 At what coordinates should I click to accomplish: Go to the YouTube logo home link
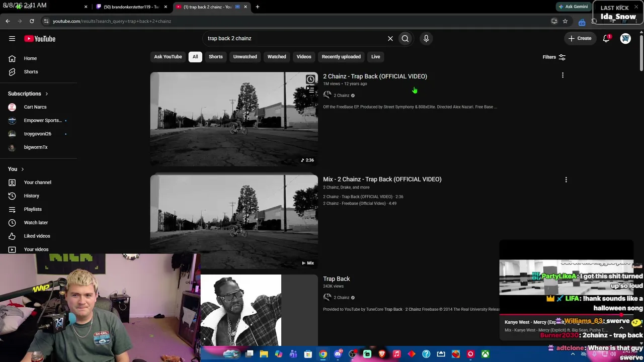coord(40,39)
